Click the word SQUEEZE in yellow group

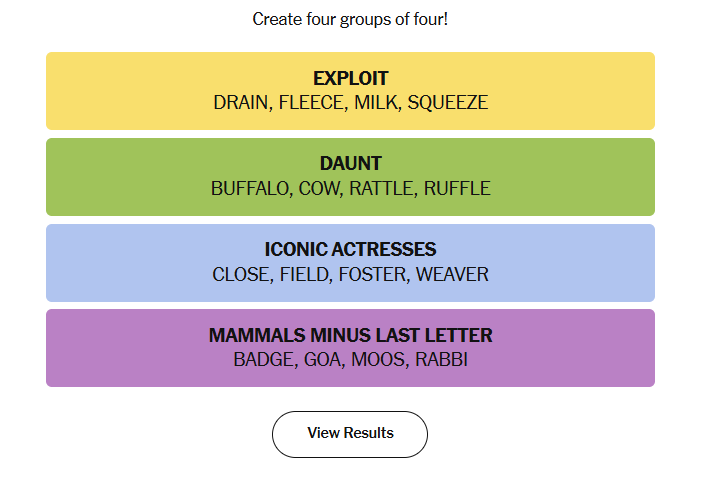click(x=447, y=102)
